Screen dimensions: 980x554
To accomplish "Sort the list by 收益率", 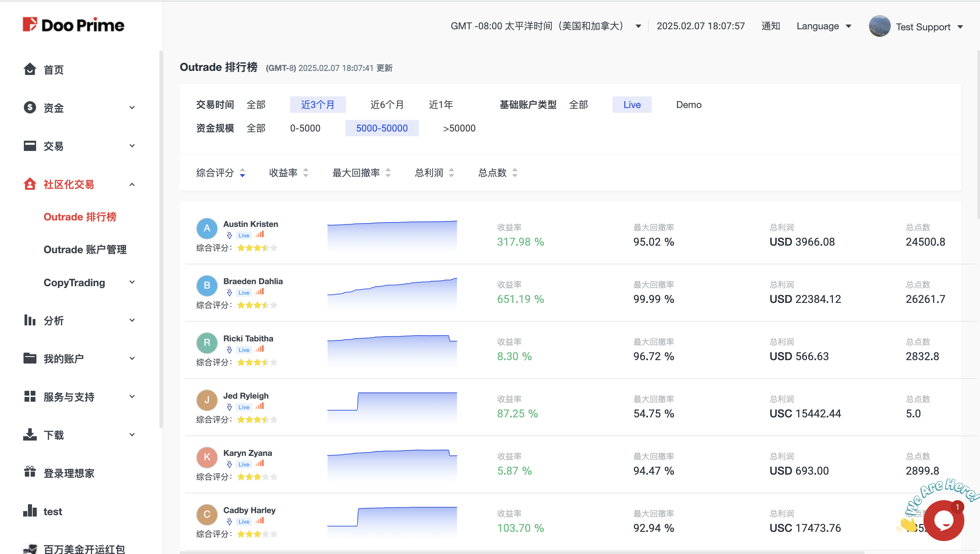I will [283, 172].
